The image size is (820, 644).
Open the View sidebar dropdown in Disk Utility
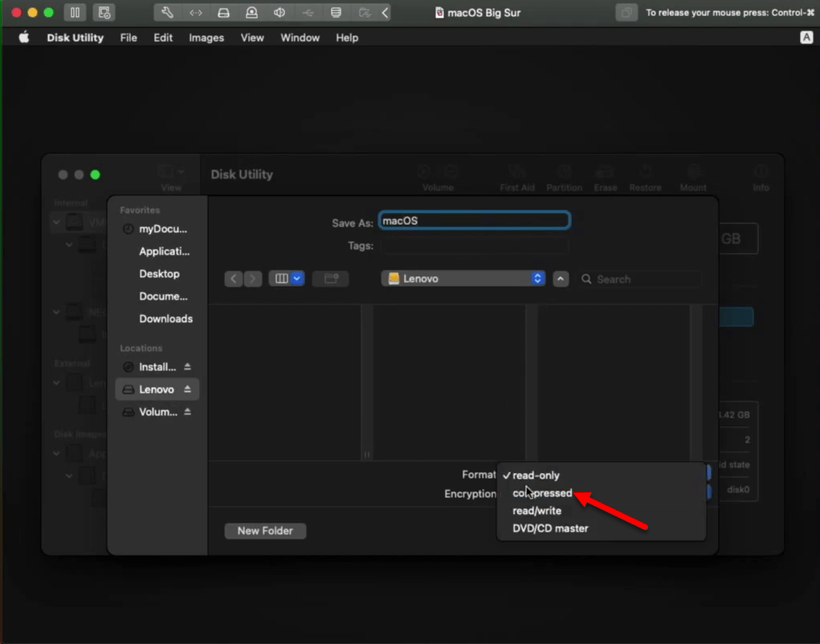[x=171, y=177]
